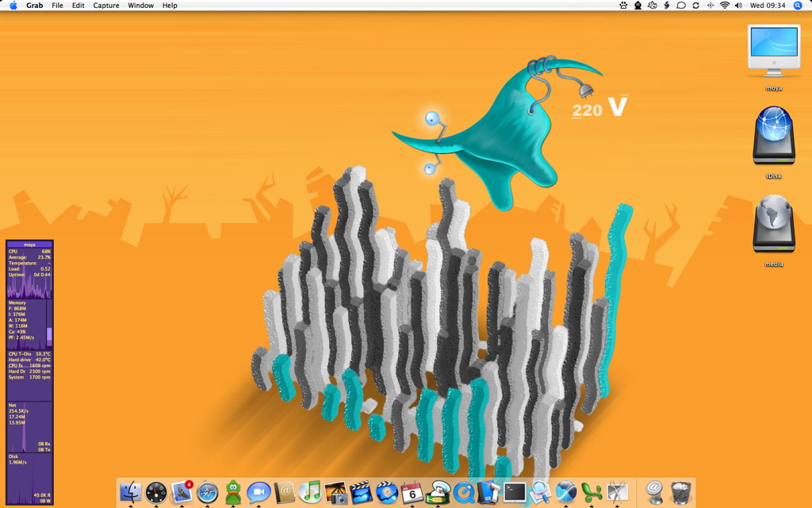Screen dimensions: 812x508
Task: Launch iTunes music note icon
Action: coord(310,492)
